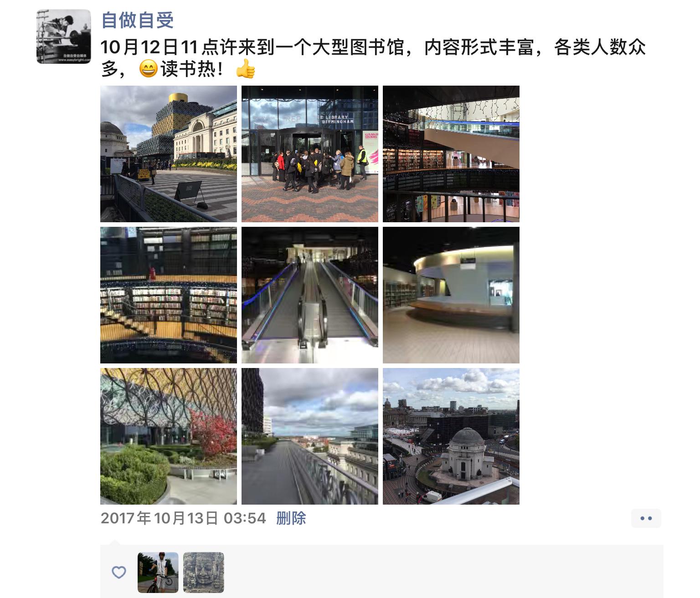Screen dimensions: 700x598
Task: Click the thumbs-up emoji in post text
Action: click(x=246, y=69)
